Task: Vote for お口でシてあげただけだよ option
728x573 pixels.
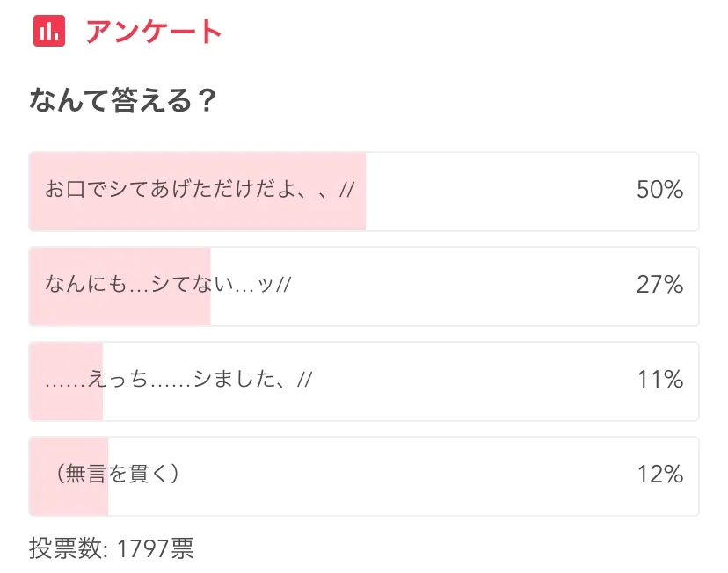Action: 364,192
